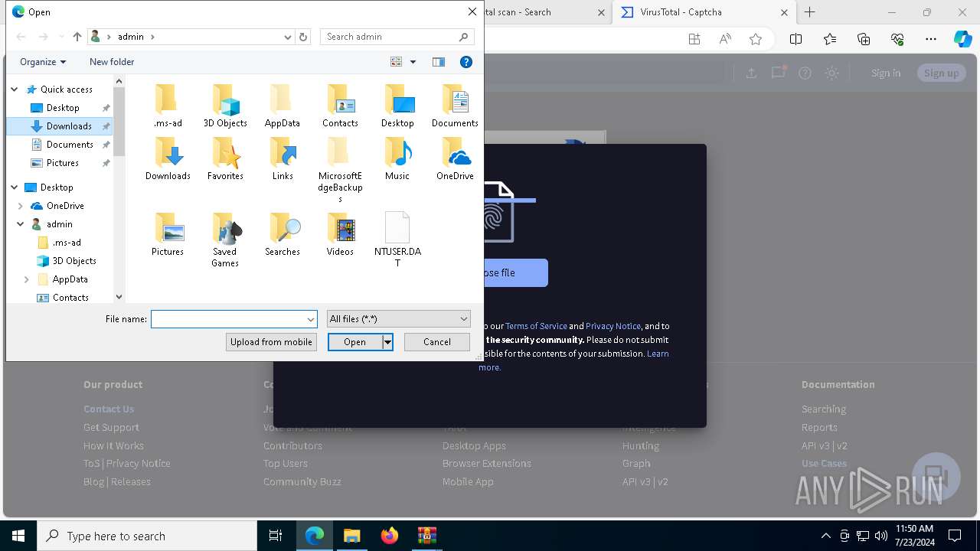
Task: Expand the OneDrive tree node
Action: click(x=21, y=206)
